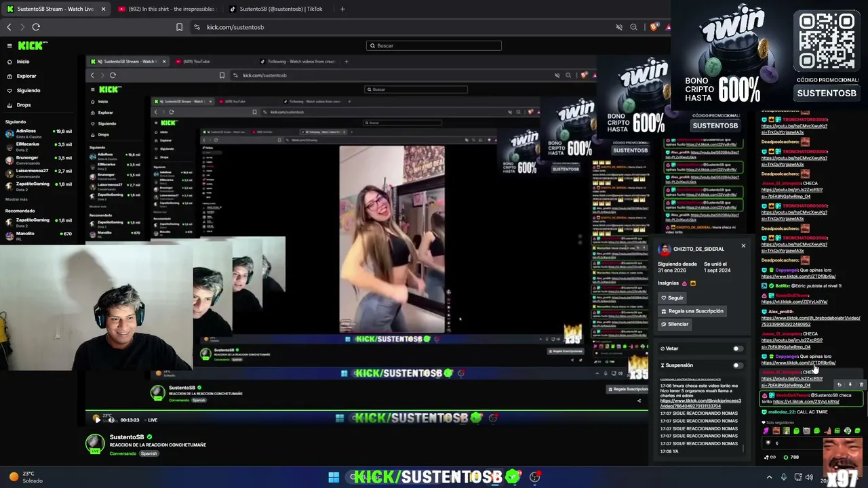The height and width of the screenshot is (488, 868).
Task: Click the muted speaker icon in address bar
Action: tap(619, 27)
